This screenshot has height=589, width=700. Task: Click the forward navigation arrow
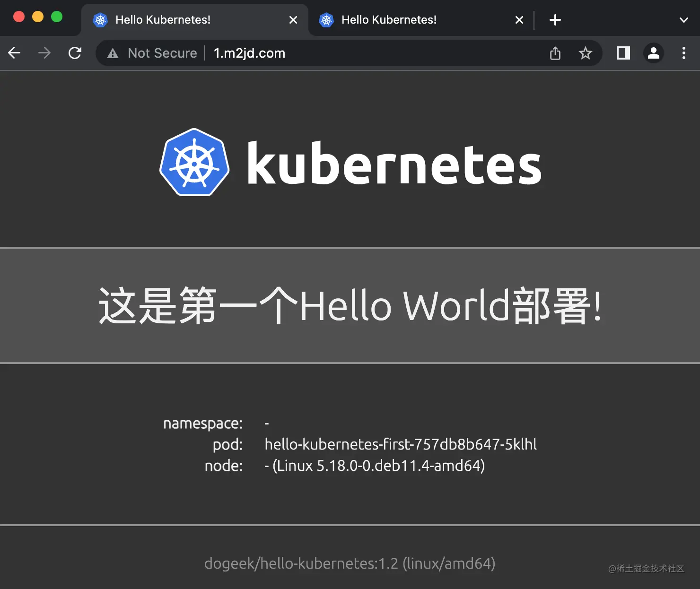44,53
